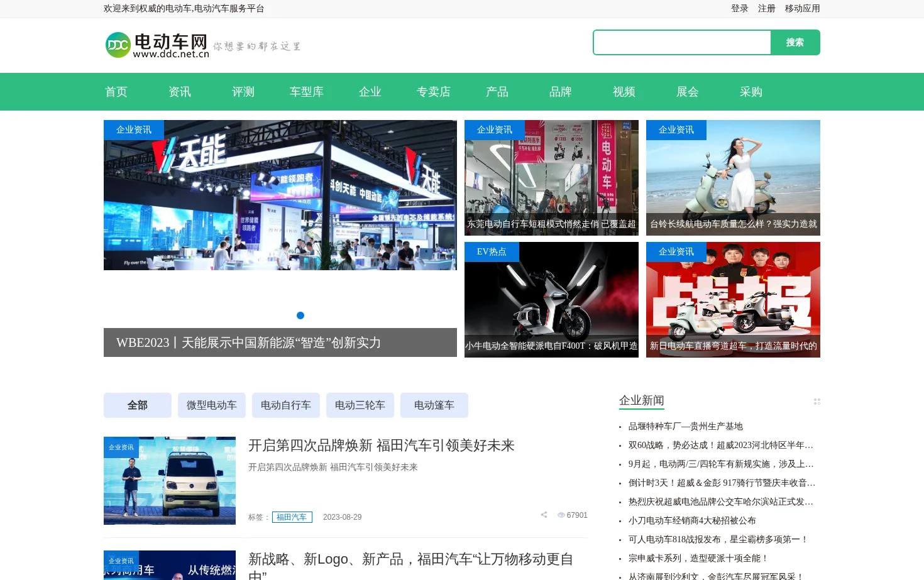Navigate to 车型库 section
This screenshot has width=924, height=580.
[307, 92]
